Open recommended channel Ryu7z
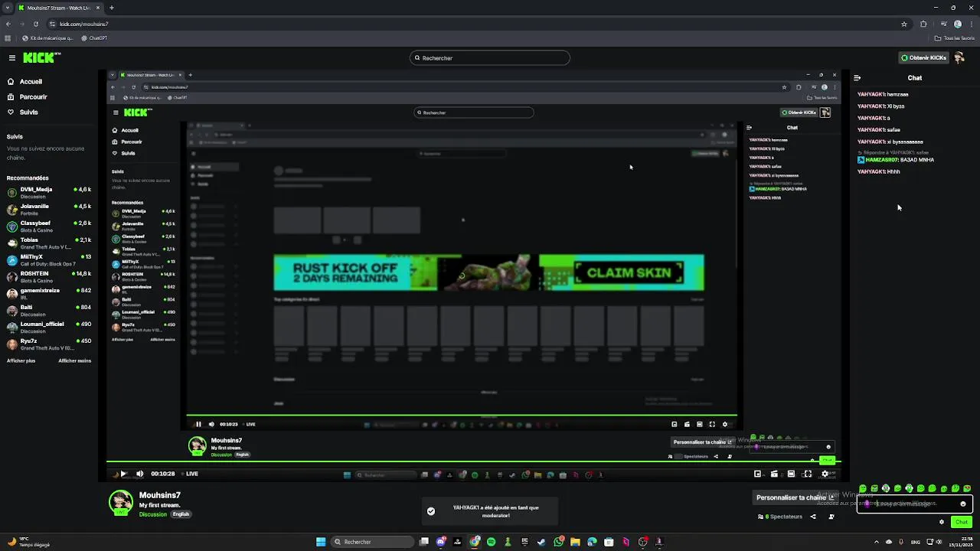 tap(49, 344)
